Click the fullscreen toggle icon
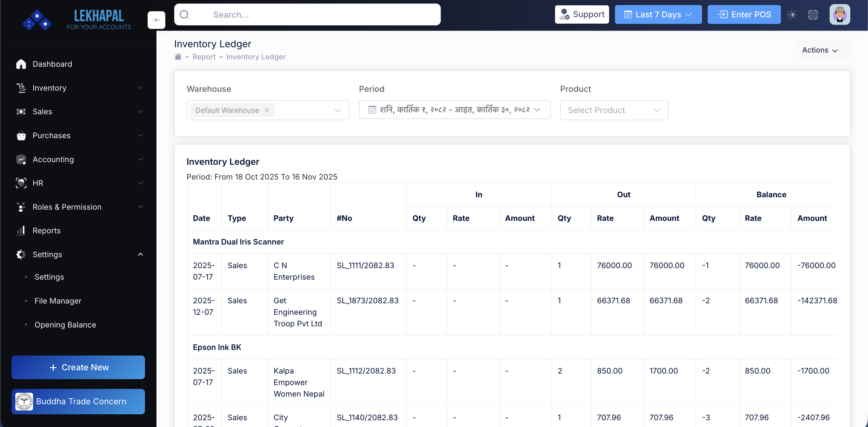The height and width of the screenshot is (427, 868). click(x=813, y=14)
